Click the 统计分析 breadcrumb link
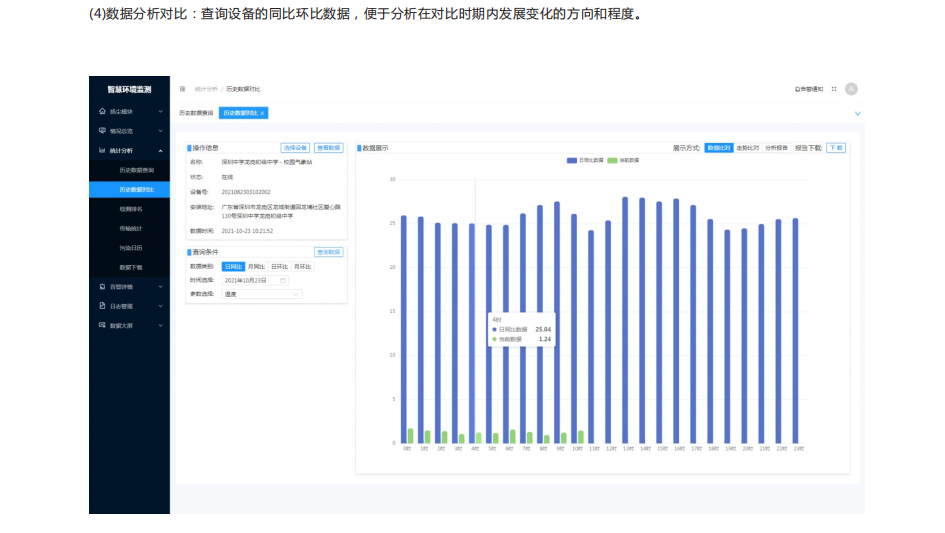The image size is (945, 533). click(x=206, y=89)
